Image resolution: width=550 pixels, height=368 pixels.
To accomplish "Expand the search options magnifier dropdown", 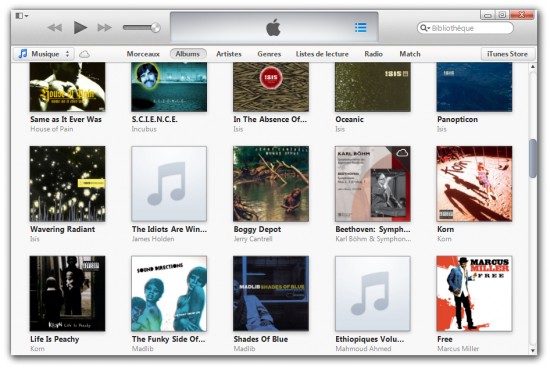I will tap(425, 28).
